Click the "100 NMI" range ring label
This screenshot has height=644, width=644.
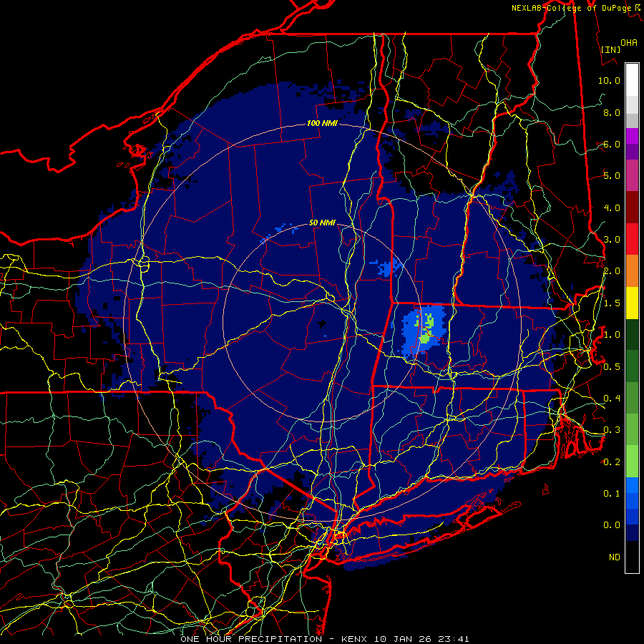(321, 123)
